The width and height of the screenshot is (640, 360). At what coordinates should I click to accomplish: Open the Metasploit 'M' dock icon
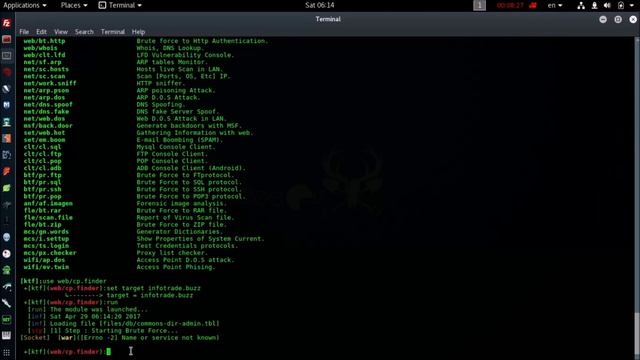pyautogui.click(x=7, y=105)
